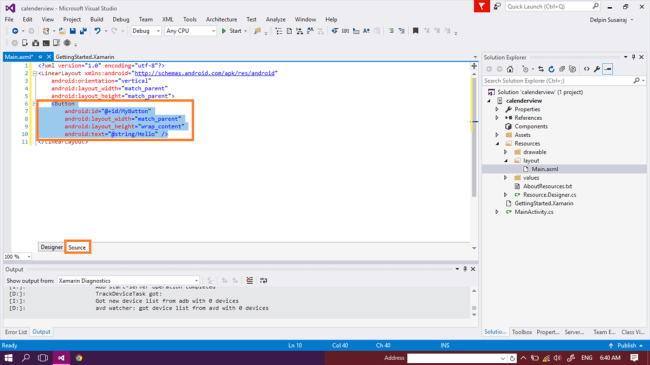The image size is (650, 365).
Task: Collapse the layout folder
Action: (x=506, y=161)
